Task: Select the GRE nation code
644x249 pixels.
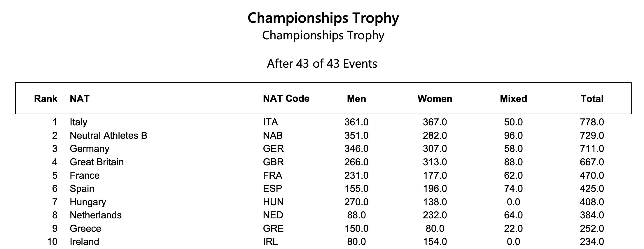Action: coord(273,229)
